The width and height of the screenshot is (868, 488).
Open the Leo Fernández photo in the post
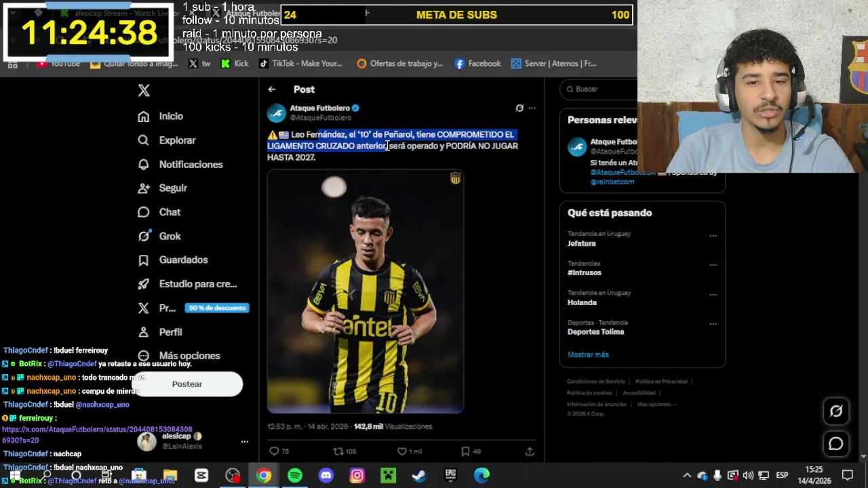pyautogui.click(x=366, y=291)
